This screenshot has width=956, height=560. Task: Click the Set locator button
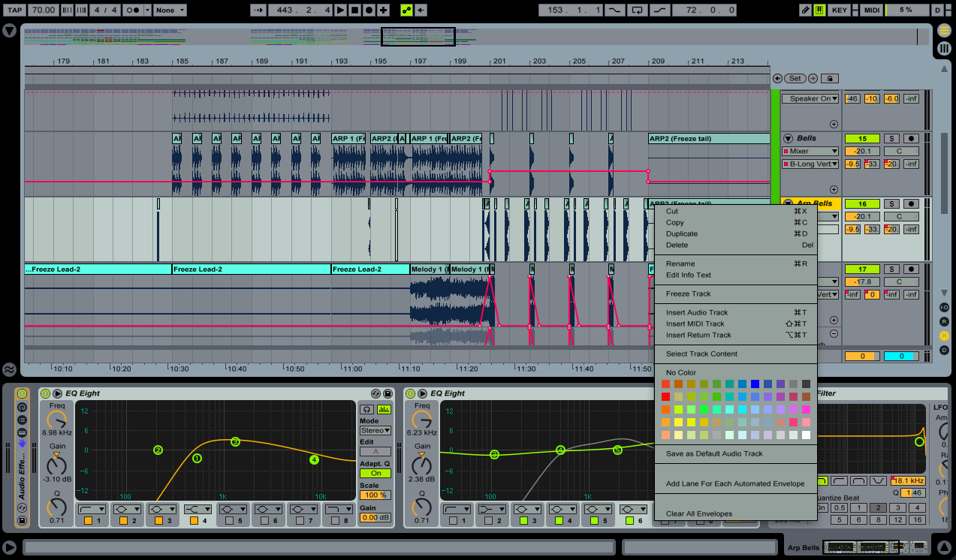tap(795, 78)
